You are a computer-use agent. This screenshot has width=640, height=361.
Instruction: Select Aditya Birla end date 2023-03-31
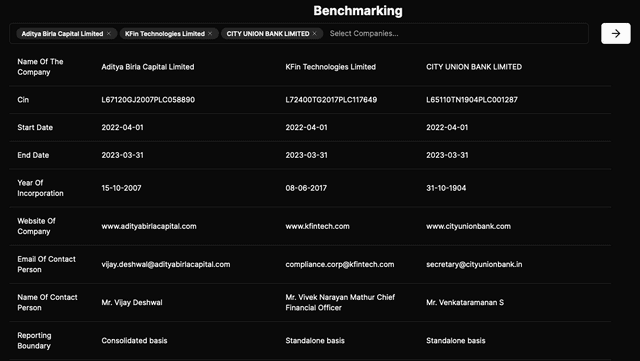pyautogui.click(x=122, y=155)
